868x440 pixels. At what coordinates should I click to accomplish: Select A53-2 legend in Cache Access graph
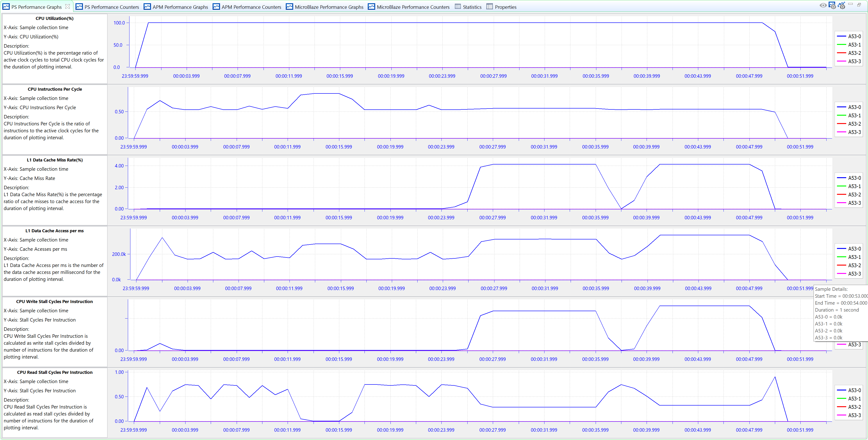point(849,265)
